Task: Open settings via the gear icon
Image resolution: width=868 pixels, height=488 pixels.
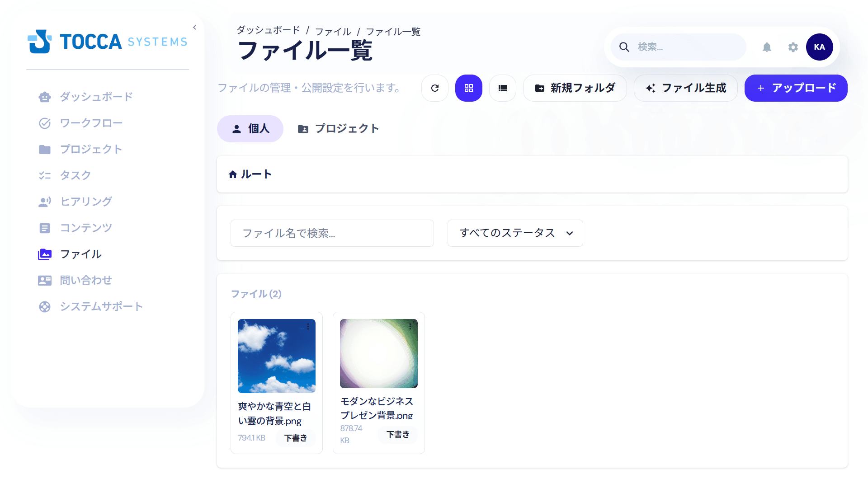Action: point(793,47)
